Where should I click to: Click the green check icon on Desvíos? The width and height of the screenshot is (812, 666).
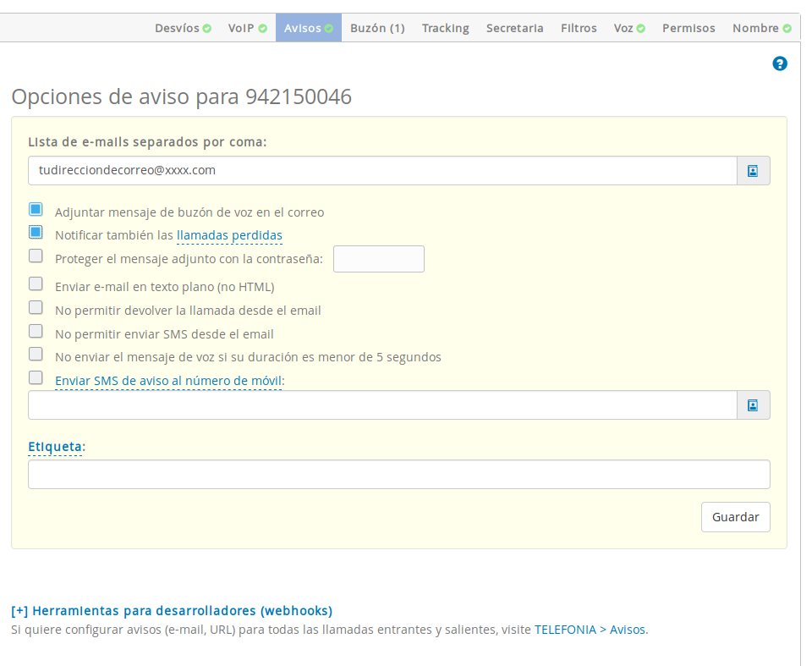pyautogui.click(x=208, y=27)
